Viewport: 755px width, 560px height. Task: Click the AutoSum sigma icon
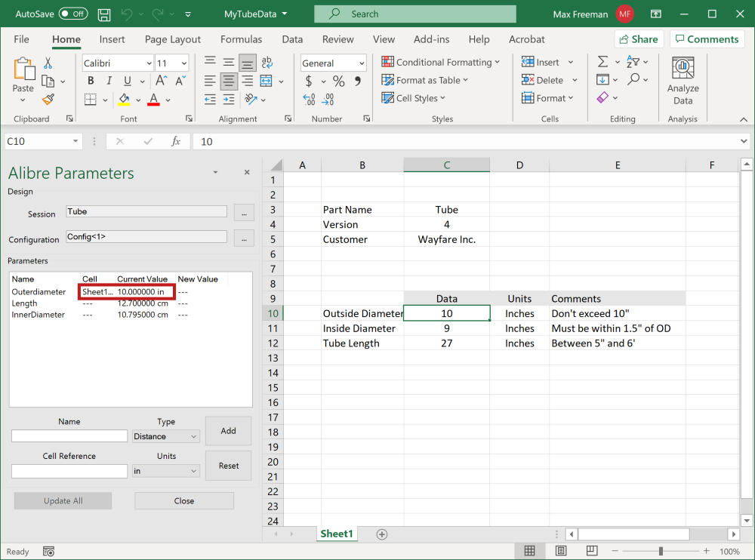(602, 62)
